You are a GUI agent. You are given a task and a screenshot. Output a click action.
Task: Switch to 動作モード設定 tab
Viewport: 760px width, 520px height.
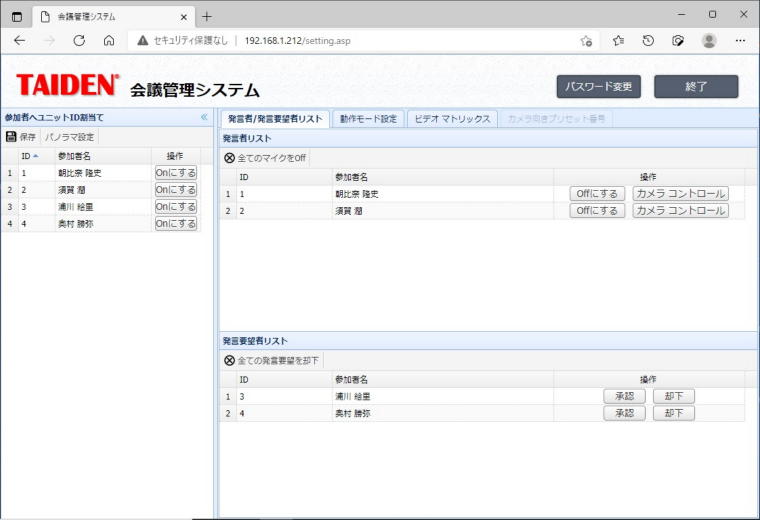(368, 119)
